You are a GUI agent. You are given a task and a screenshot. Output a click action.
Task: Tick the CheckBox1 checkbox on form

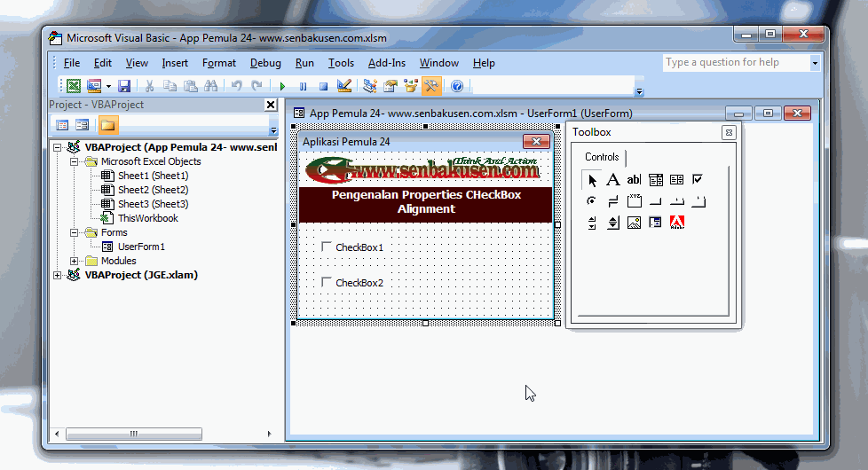pos(326,247)
